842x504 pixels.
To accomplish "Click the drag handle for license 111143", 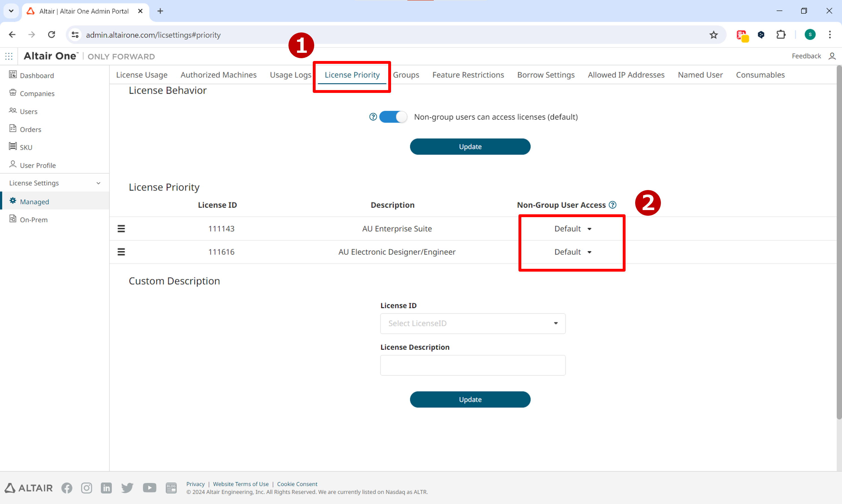I will click(x=121, y=229).
